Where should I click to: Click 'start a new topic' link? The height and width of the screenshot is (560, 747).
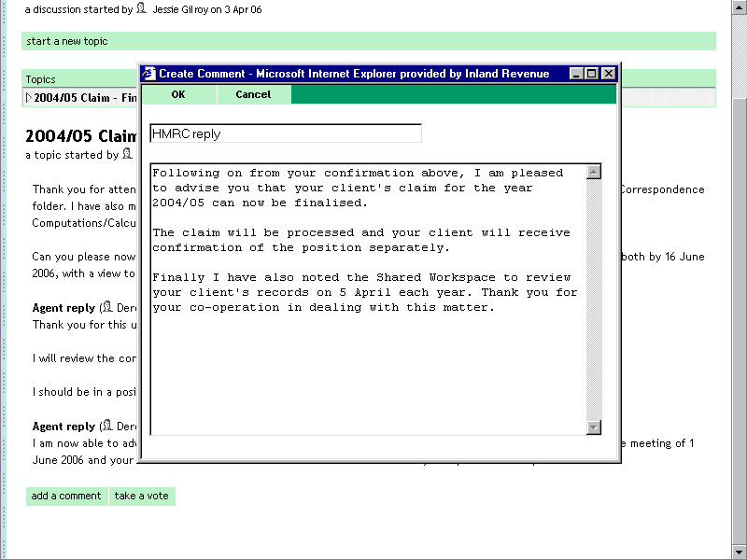click(67, 41)
